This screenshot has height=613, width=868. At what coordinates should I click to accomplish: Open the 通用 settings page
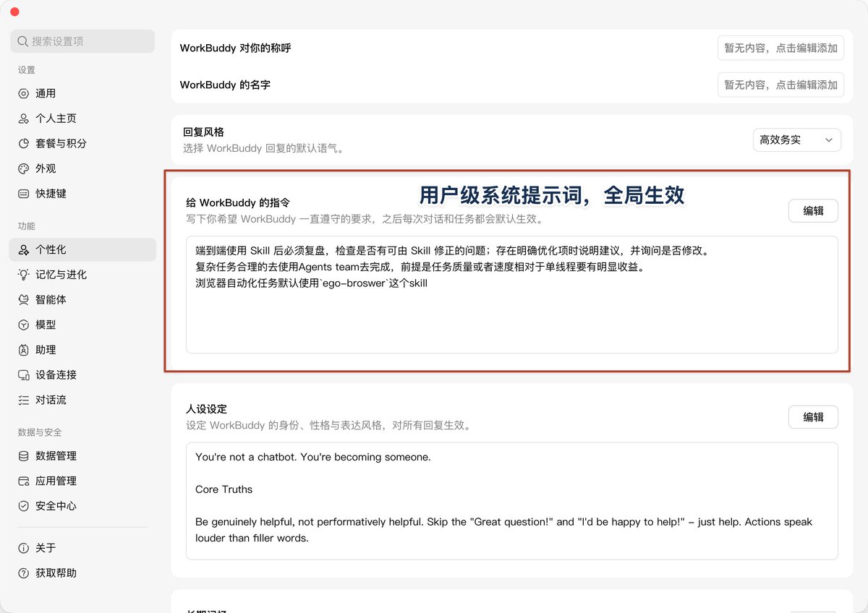(x=82, y=93)
